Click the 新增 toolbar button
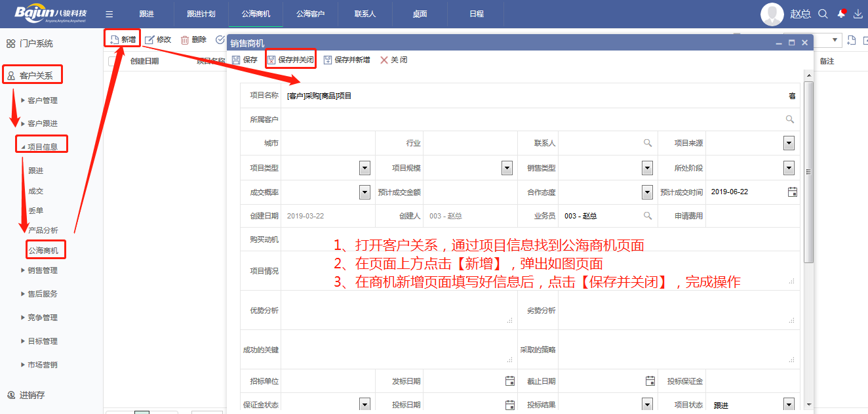868x414 pixels. click(123, 39)
